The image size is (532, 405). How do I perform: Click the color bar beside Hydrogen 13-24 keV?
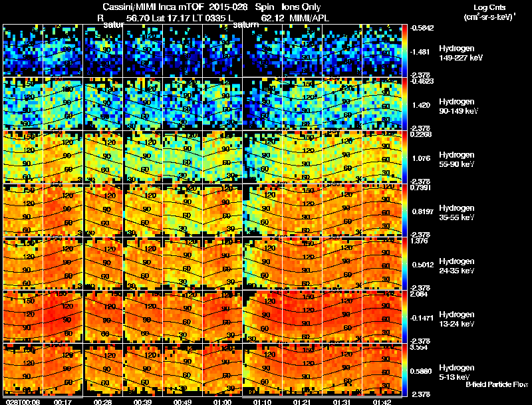click(x=404, y=317)
